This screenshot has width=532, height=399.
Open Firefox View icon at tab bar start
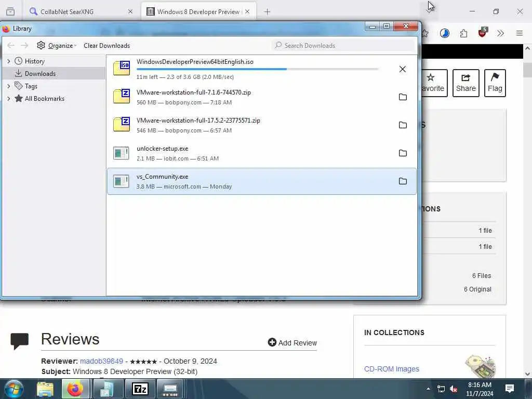[10, 12]
